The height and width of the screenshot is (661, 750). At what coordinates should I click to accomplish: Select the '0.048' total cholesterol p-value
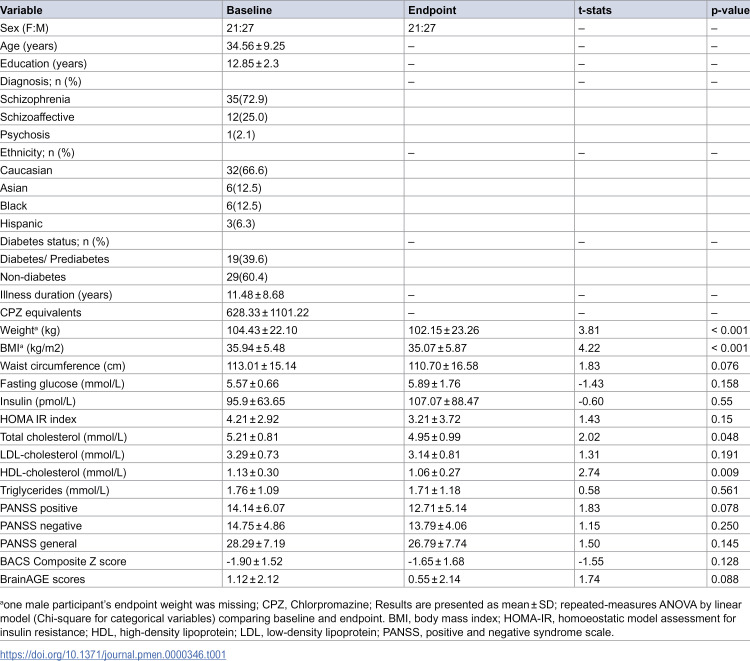coord(725,437)
